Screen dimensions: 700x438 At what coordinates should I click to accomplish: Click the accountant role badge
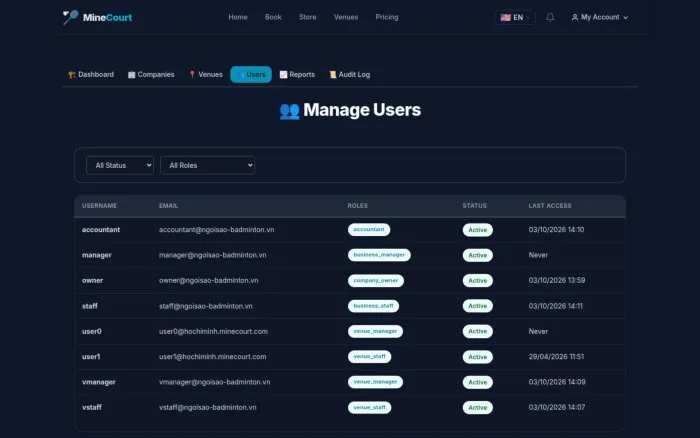coord(369,229)
